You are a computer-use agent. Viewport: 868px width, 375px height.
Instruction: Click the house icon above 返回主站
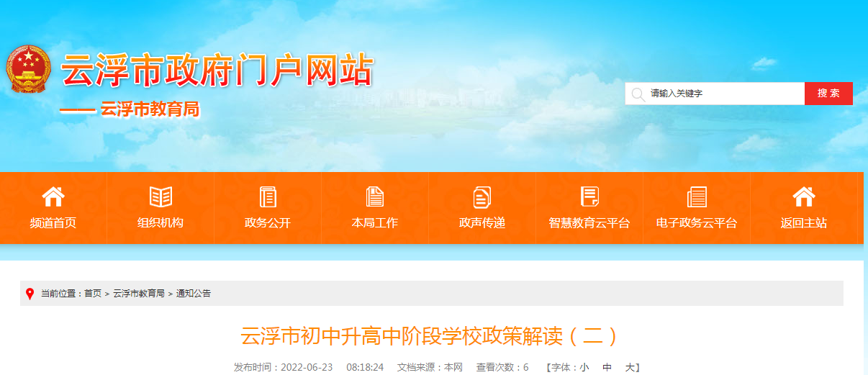[x=804, y=196]
